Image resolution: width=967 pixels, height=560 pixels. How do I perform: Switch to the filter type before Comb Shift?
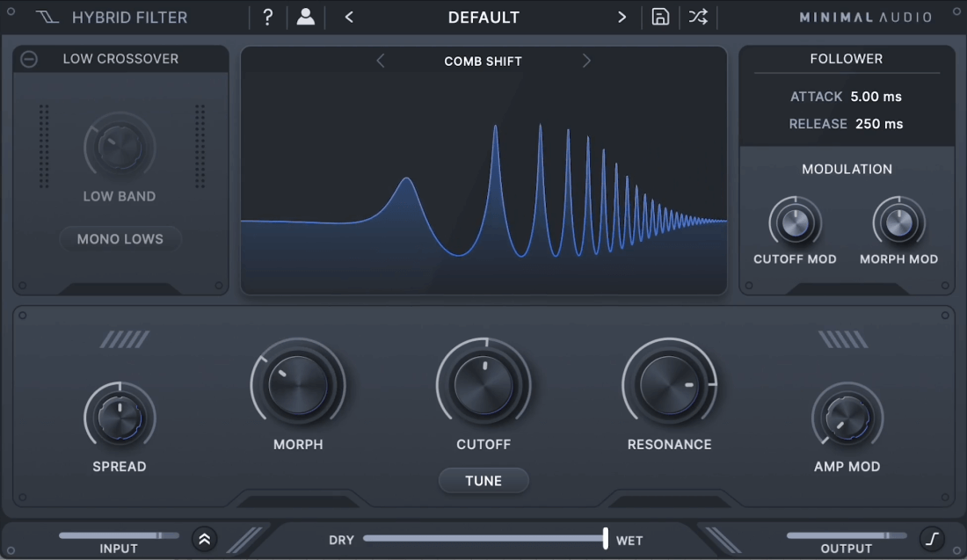[x=381, y=61]
